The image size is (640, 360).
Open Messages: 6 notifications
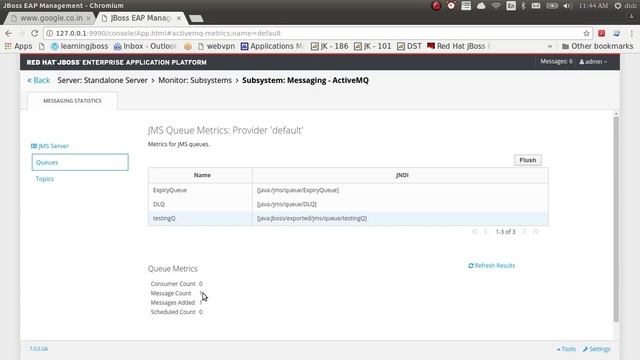pyautogui.click(x=556, y=62)
